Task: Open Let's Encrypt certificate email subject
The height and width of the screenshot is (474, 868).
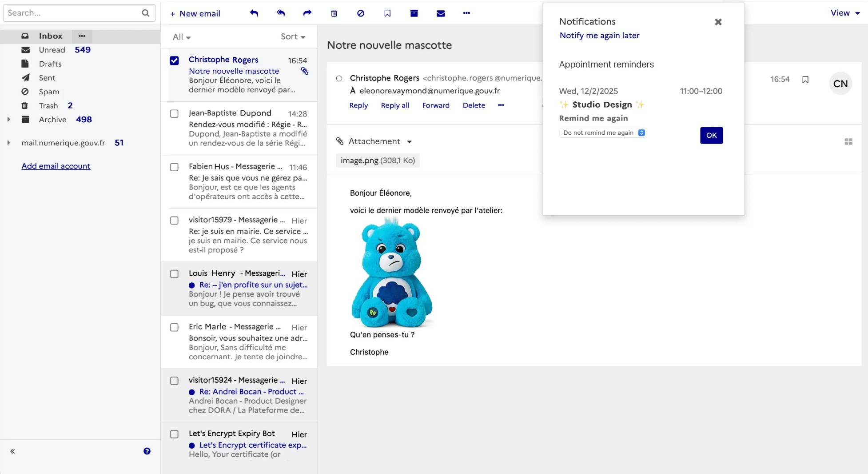Action: click(253, 445)
